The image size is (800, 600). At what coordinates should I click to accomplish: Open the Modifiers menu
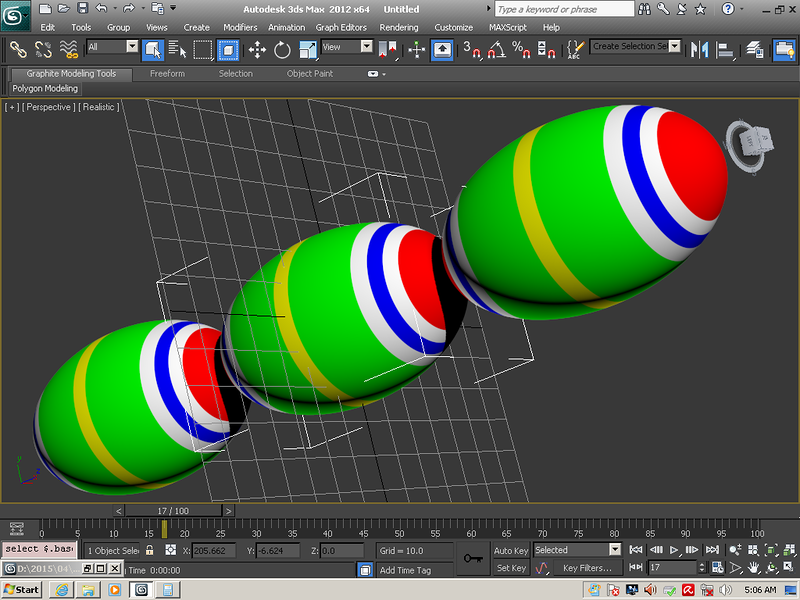(240, 27)
